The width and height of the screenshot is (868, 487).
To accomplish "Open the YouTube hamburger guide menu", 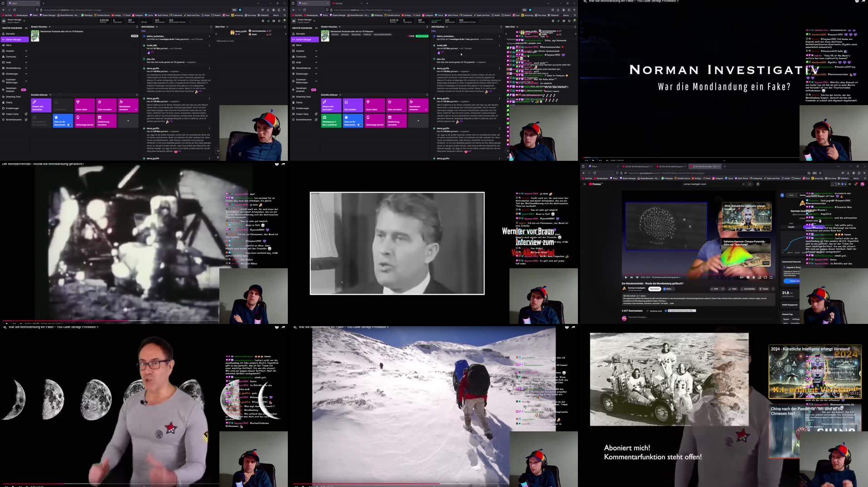I will [x=584, y=184].
